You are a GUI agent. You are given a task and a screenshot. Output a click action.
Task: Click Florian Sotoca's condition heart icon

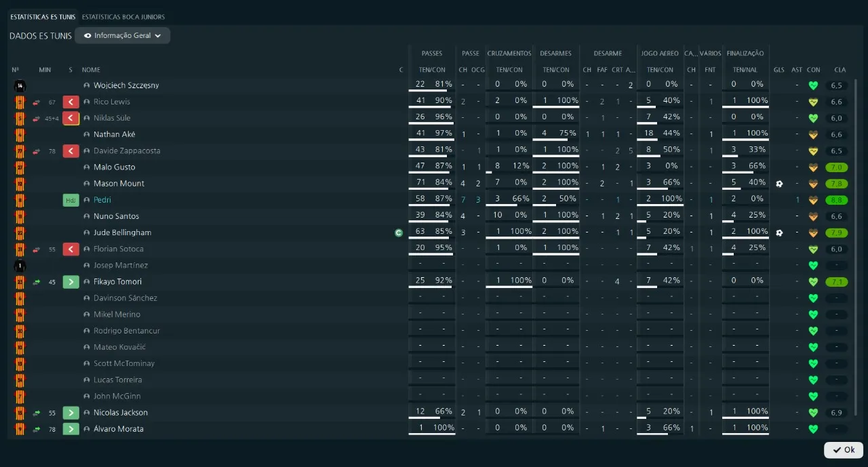pos(813,249)
